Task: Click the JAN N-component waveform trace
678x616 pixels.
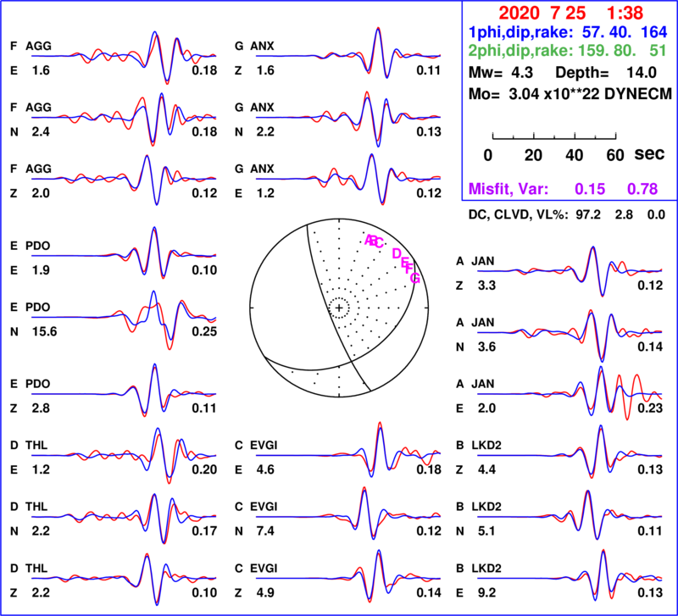Action: (570, 336)
